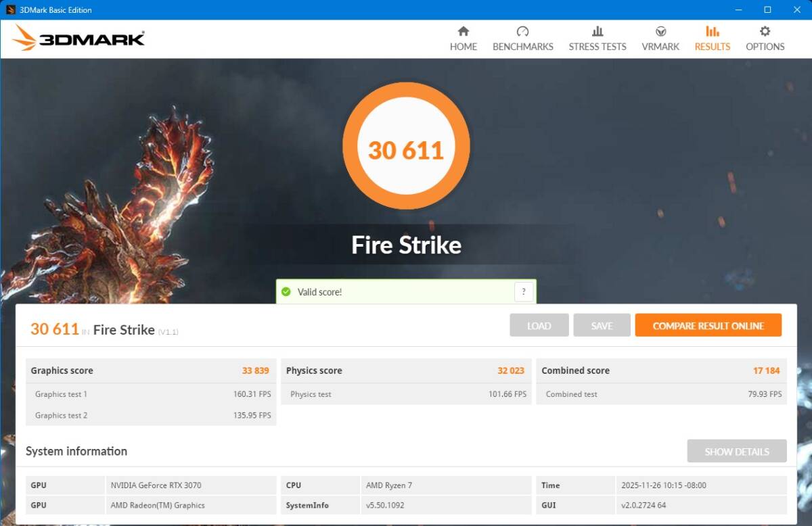Click the circular 30 611 score badge
This screenshot has width=812, height=526.
[x=406, y=146]
